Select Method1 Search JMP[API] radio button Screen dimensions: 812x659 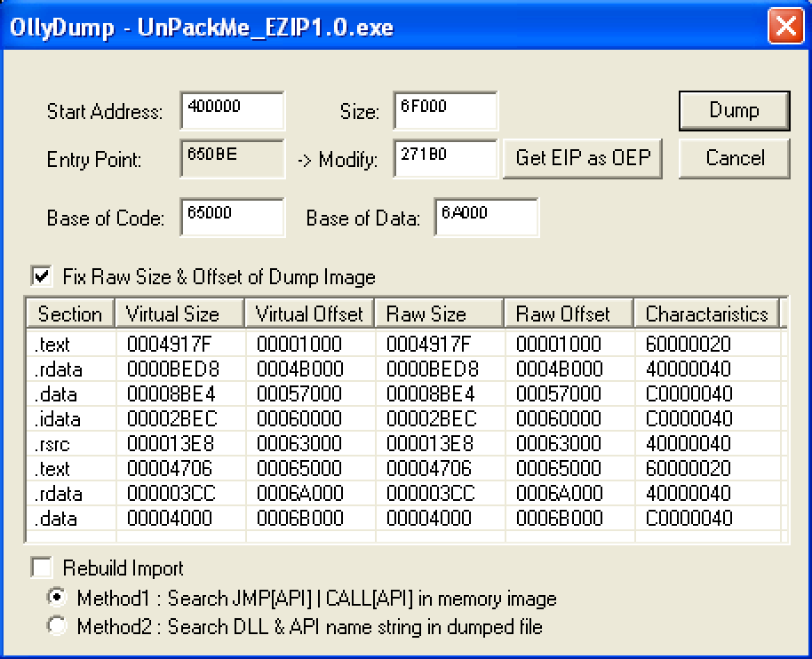pyautogui.click(x=57, y=598)
